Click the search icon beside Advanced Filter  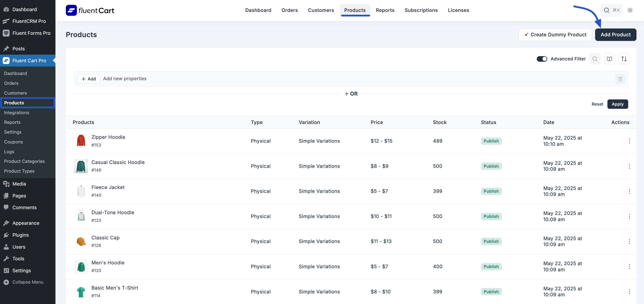click(595, 59)
